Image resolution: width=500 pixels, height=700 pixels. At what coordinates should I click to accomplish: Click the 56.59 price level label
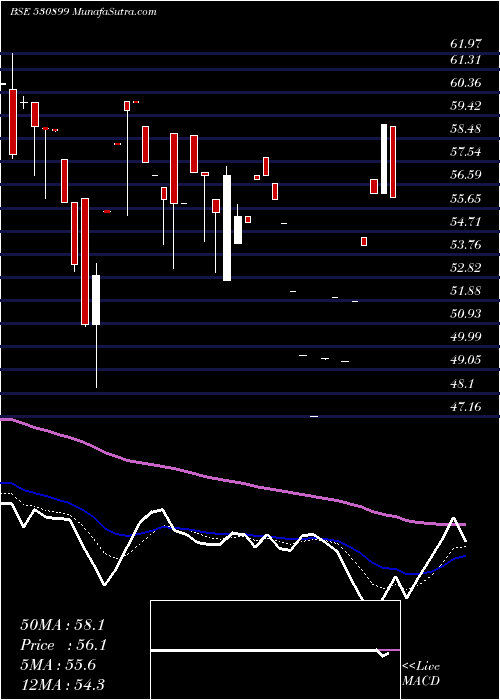466,175
